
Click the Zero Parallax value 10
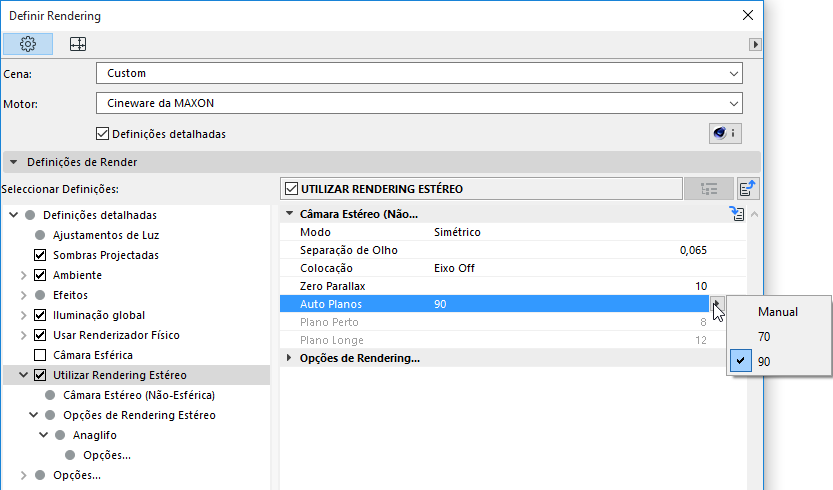point(701,286)
